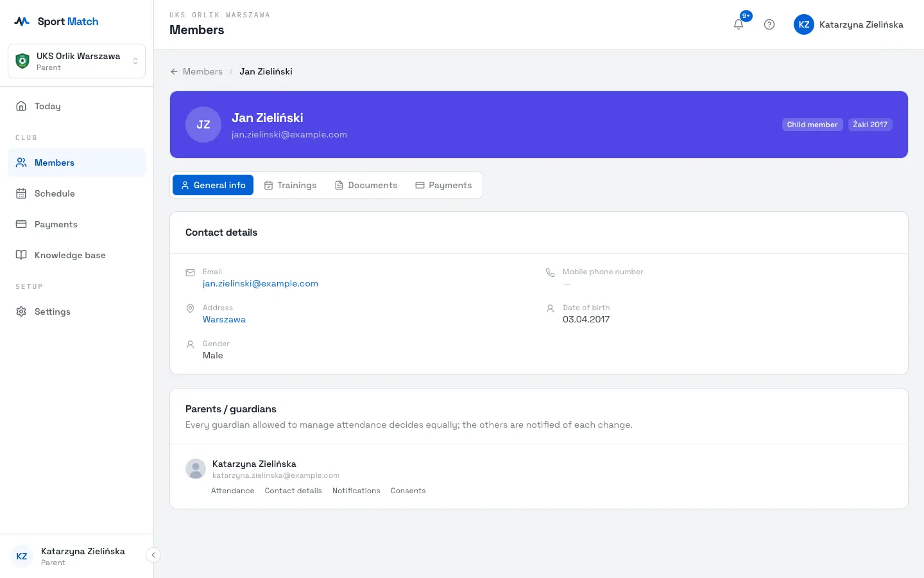Switch to the Trainings tab
Viewport: 924px width, 578px height.
(290, 185)
